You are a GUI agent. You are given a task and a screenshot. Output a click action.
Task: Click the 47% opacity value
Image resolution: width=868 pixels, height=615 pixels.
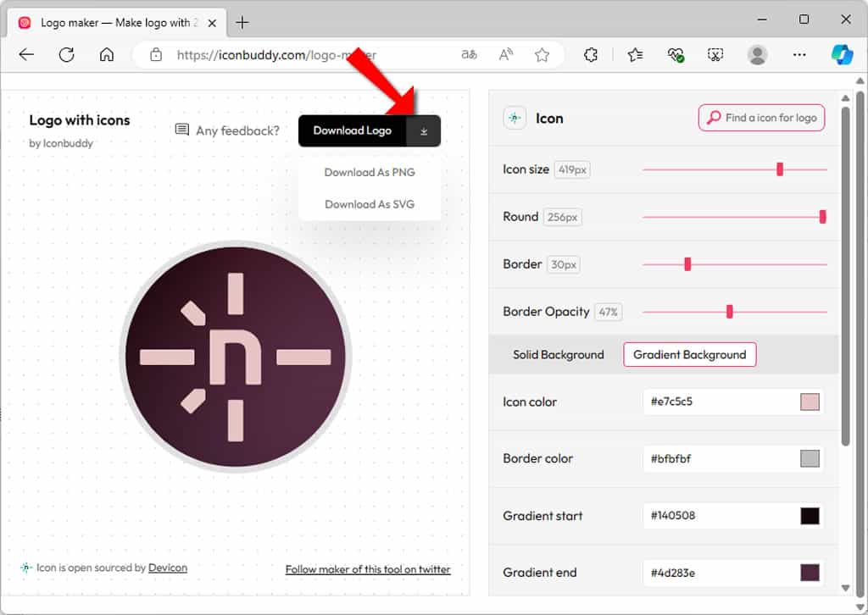click(608, 312)
